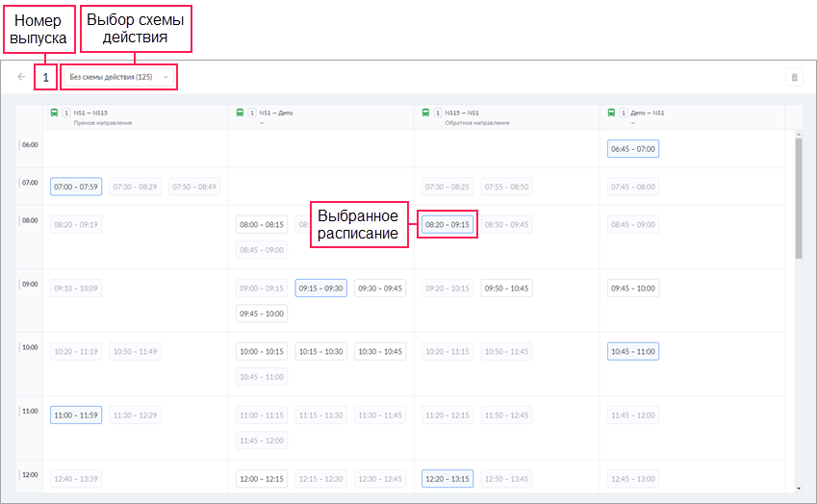Click the bus icon beside NS1 — Депо

click(240, 113)
